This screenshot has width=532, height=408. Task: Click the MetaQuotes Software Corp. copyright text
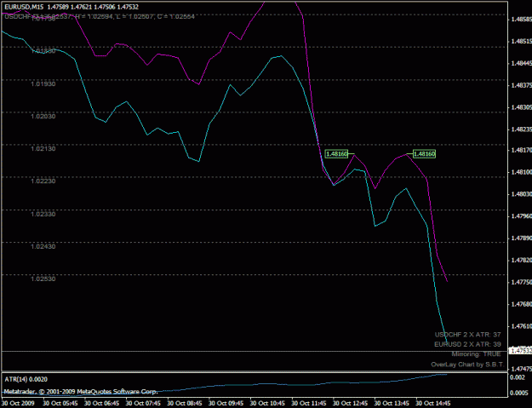coord(81,391)
